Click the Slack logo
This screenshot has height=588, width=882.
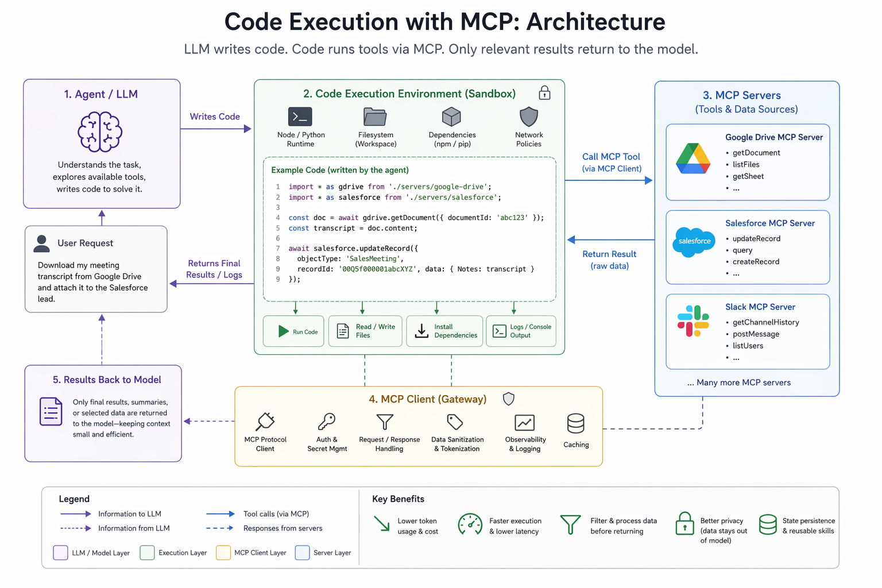(x=693, y=321)
